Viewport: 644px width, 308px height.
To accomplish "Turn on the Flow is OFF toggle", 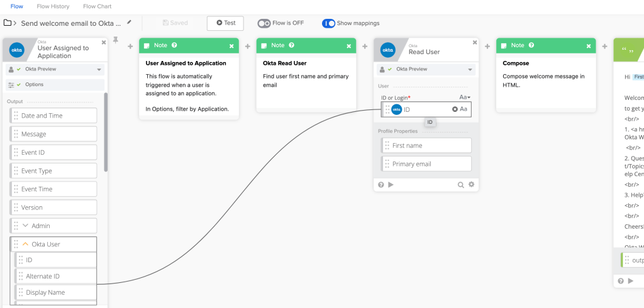I will (264, 23).
